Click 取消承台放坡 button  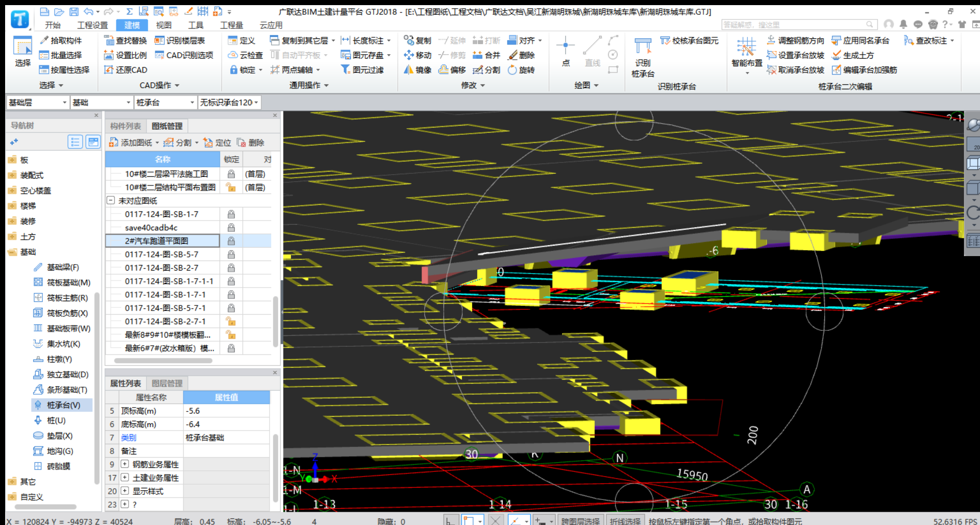(x=795, y=70)
